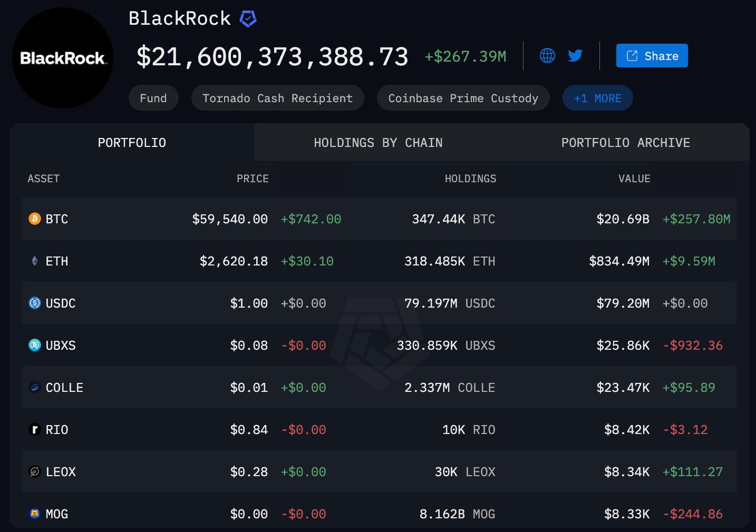The width and height of the screenshot is (756, 532).
Task: Switch to the PORTFOLIO tab
Action: pyautogui.click(x=132, y=143)
